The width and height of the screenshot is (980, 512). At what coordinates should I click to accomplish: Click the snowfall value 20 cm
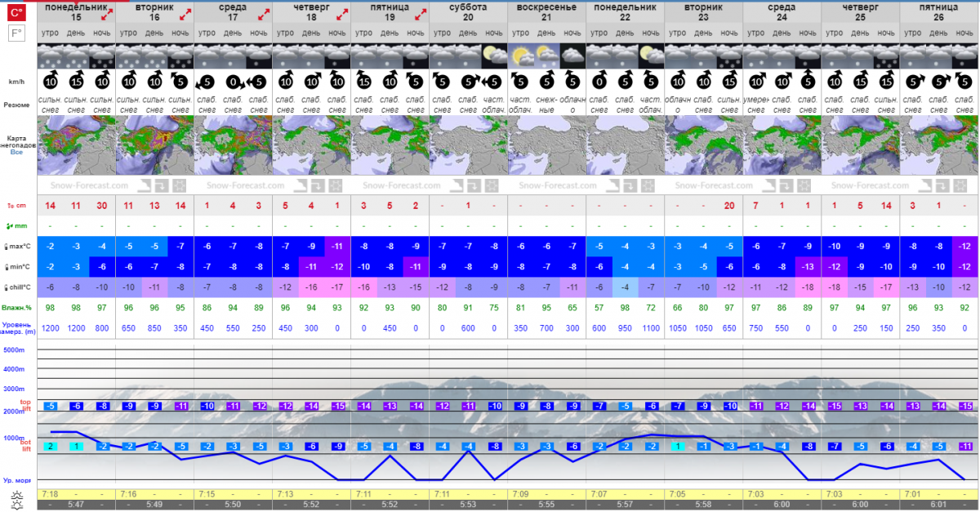pos(729,206)
